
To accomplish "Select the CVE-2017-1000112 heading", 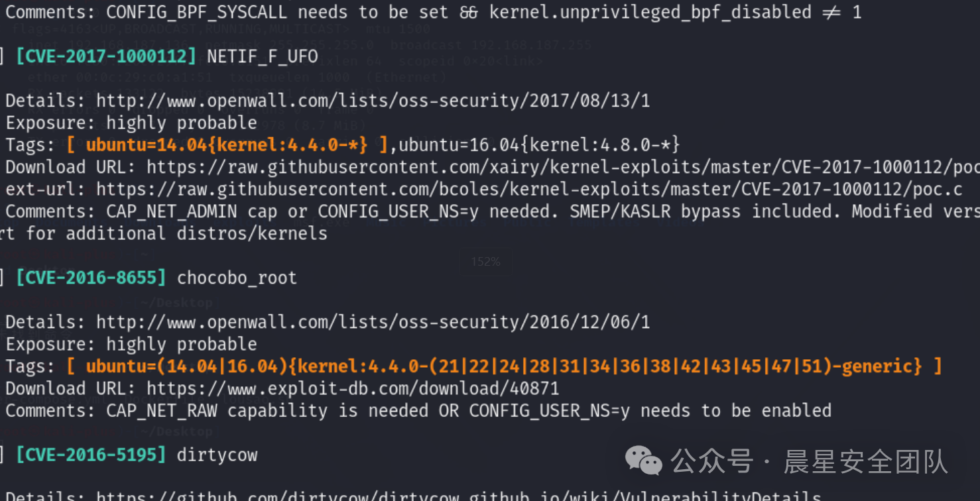I will [106, 57].
